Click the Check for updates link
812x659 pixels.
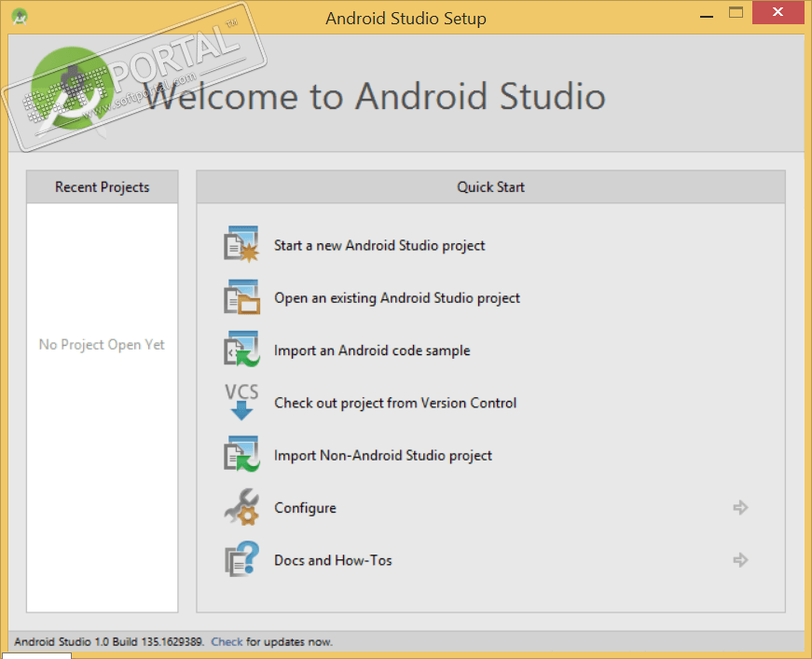227,642
